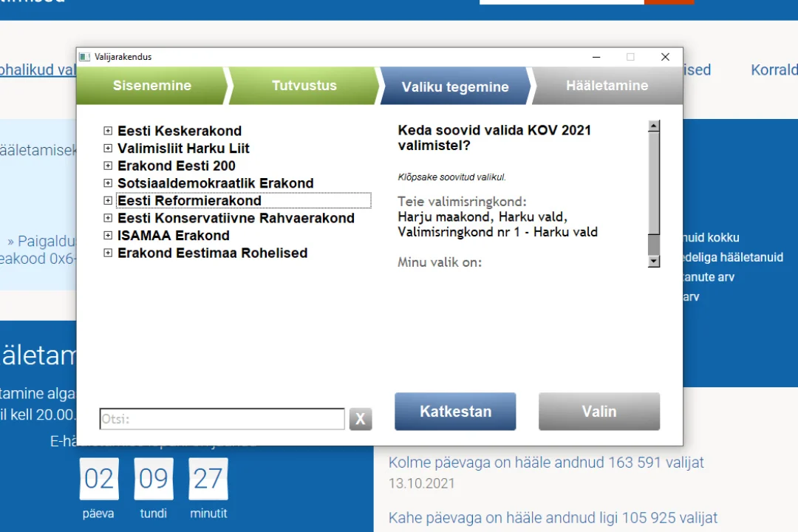Viewport: 798px width, 532px height.
Task: Click the webpage search input field
Action: click(x=562, y=2)
